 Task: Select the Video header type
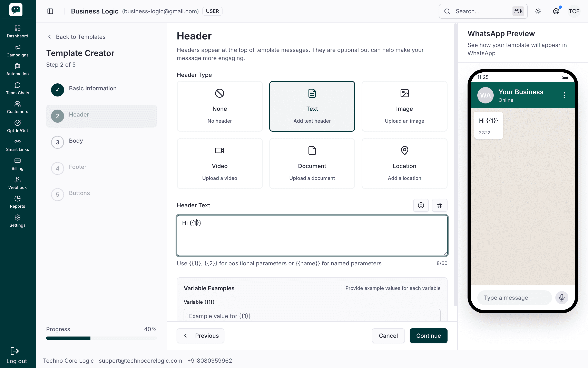pyautogui.click(x=220, y=164)
